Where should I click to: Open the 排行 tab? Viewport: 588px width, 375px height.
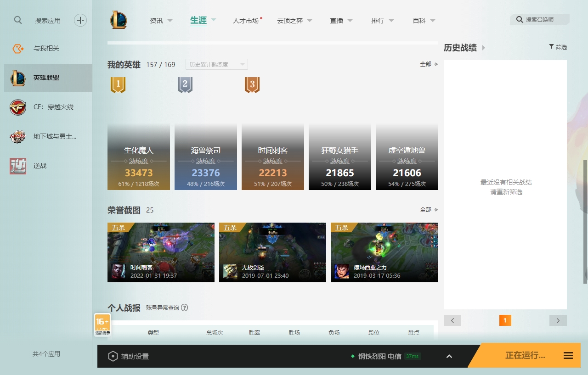[378, 21]
